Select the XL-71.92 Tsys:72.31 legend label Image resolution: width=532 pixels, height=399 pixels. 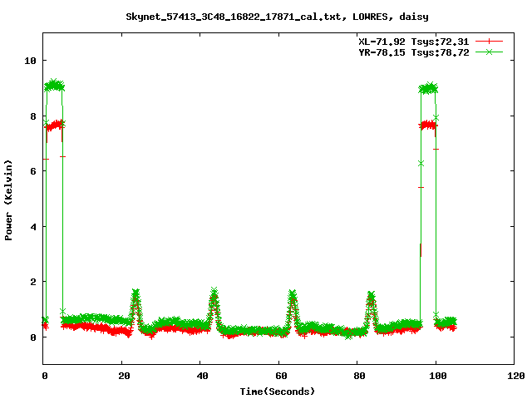coord(414,42)
